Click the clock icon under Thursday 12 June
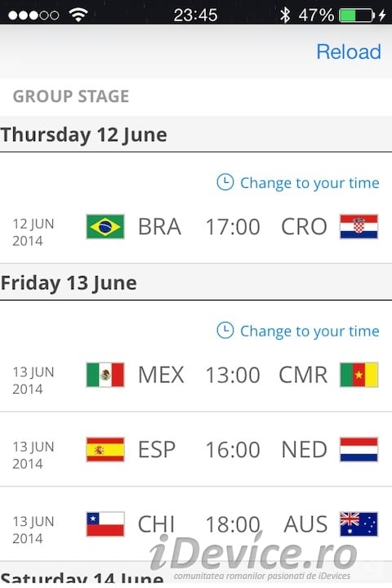Viewport: 392px width, 588px height. (x=225, y=182)
